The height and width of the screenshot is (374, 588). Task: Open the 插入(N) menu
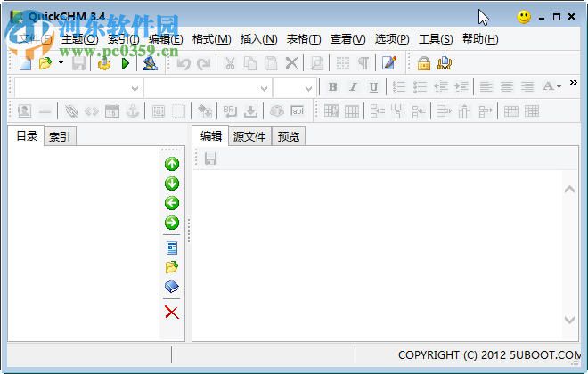tap(258, 39)
